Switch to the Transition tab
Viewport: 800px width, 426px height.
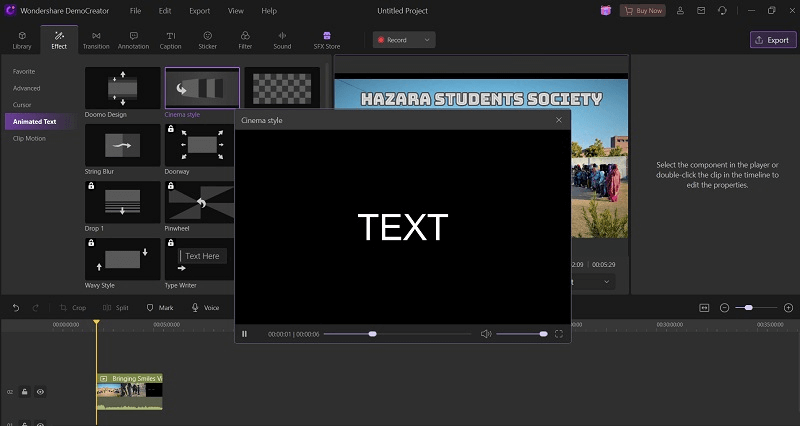point(96,40)
